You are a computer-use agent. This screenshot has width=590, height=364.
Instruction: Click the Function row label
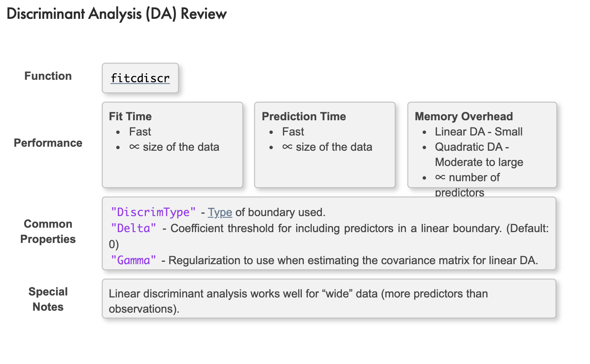tap(48, 76)
